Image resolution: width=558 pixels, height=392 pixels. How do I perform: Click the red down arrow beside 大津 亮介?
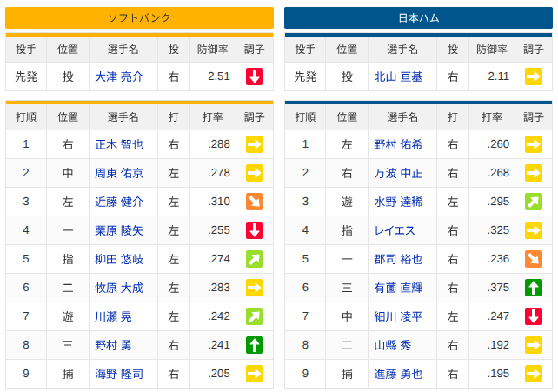(255, 76)
